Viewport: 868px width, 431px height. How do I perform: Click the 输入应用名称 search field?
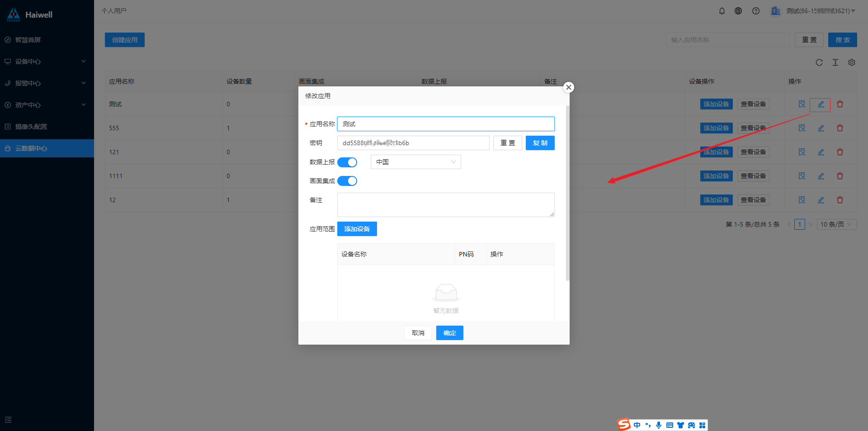(x=728, y=40)
